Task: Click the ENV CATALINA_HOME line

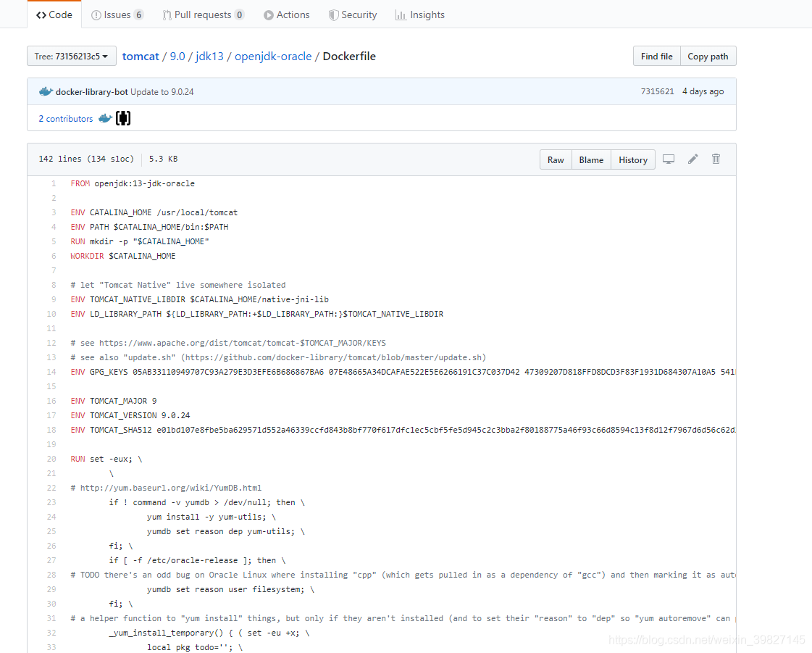Action: click(154, 212)
